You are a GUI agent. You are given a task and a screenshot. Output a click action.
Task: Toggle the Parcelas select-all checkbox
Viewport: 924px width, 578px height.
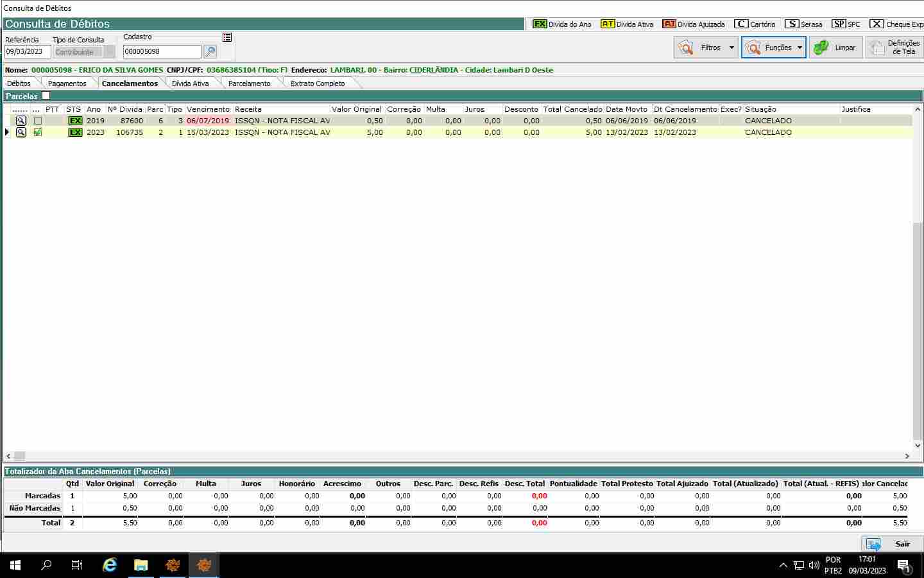pos(46,96)
